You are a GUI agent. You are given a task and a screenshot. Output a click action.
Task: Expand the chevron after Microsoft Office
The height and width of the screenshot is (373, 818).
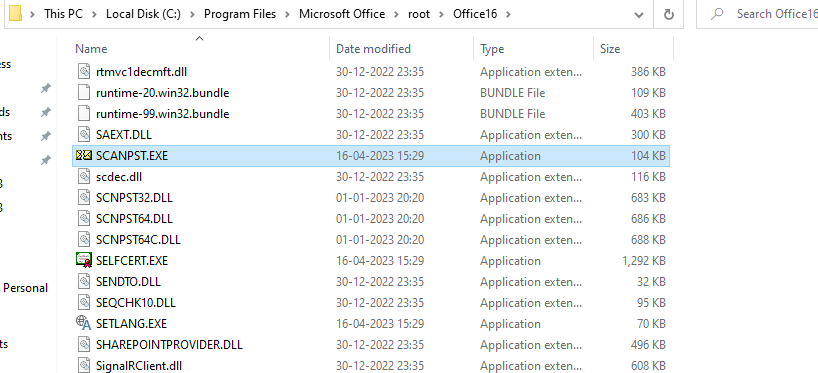(396, 15)
